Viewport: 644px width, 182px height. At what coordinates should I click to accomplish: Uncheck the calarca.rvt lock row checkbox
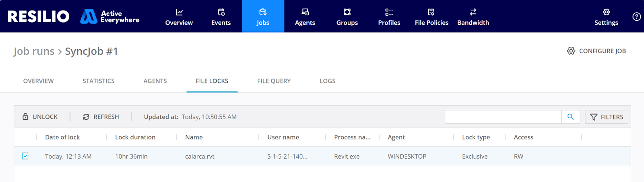tap(25, 156)
